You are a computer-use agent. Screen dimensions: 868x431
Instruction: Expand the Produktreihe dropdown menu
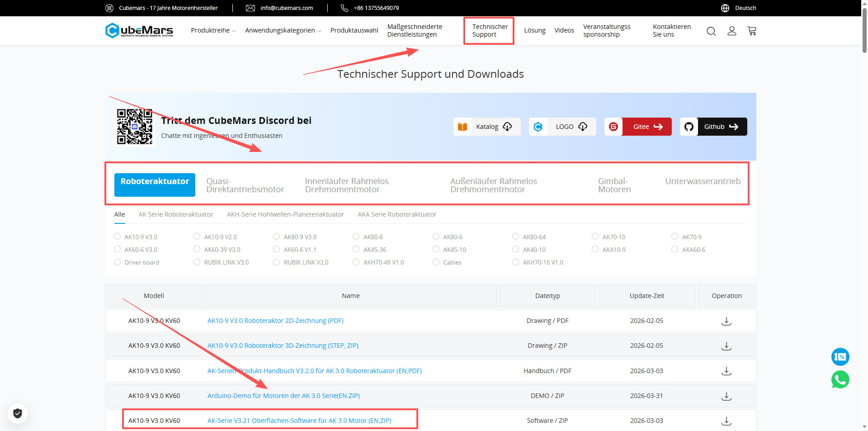click(213, 30)
